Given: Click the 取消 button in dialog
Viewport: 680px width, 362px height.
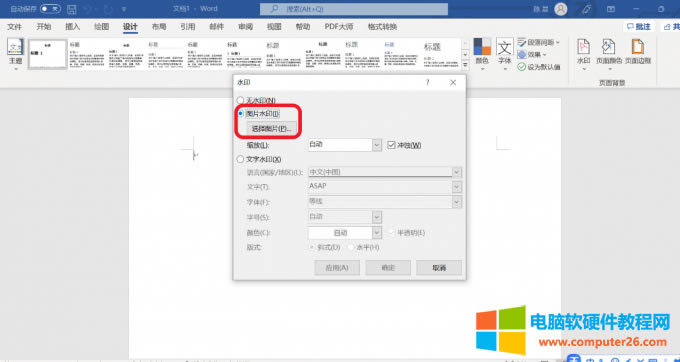Looking at the screenshot, I should (439, 267).
